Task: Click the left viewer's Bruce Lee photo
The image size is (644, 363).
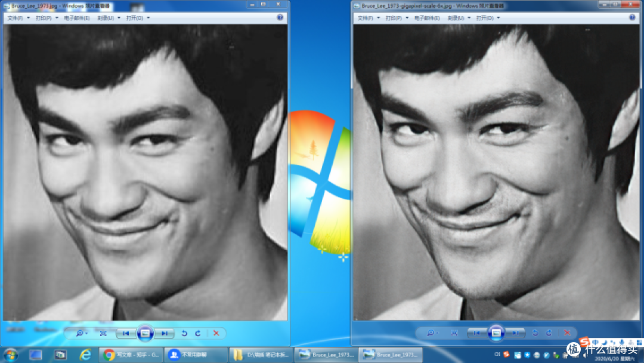Action: (x=145, y=173)
